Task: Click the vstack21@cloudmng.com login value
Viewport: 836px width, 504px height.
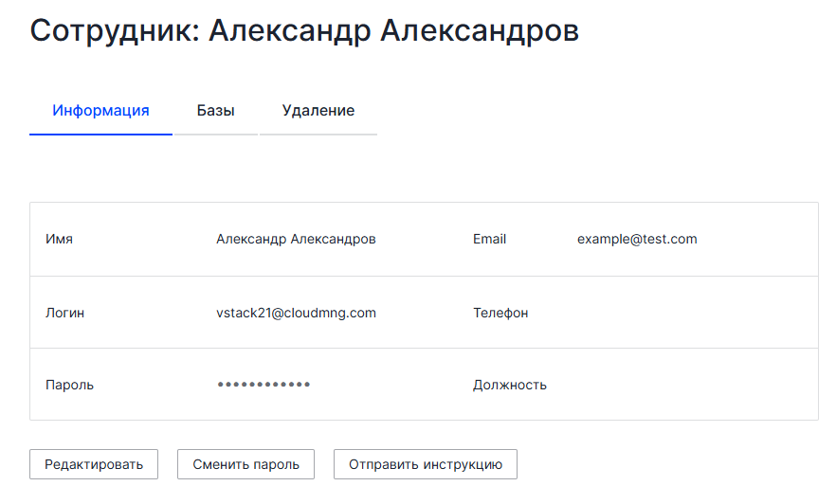Action: [296, 313]
